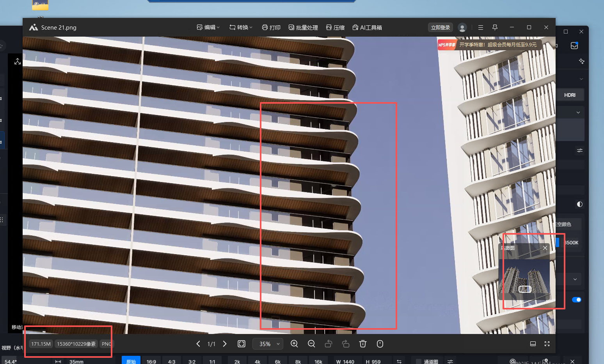Enter fullscreen with the expand icon
Screen dimensions: 604x364
point(547,344)
